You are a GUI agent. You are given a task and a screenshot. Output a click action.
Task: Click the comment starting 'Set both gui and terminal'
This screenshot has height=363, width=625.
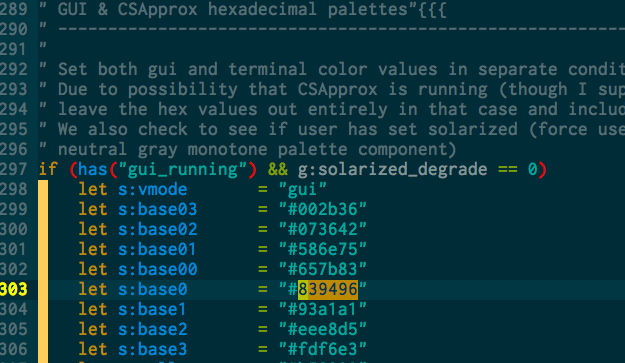coord(341,69)
